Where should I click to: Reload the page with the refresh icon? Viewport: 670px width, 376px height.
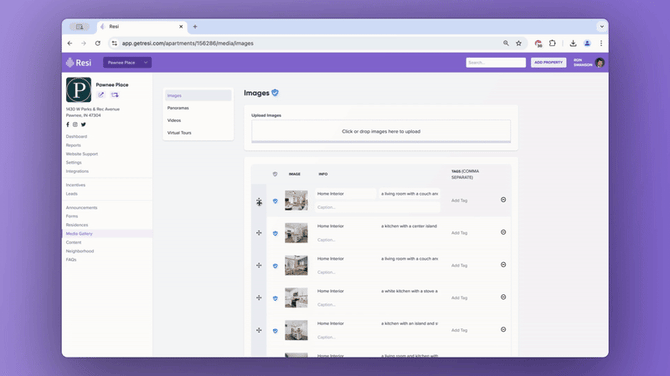(98, 43)
